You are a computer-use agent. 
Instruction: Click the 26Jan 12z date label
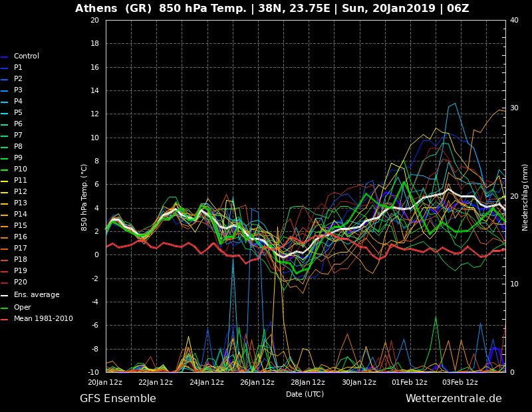257,382
